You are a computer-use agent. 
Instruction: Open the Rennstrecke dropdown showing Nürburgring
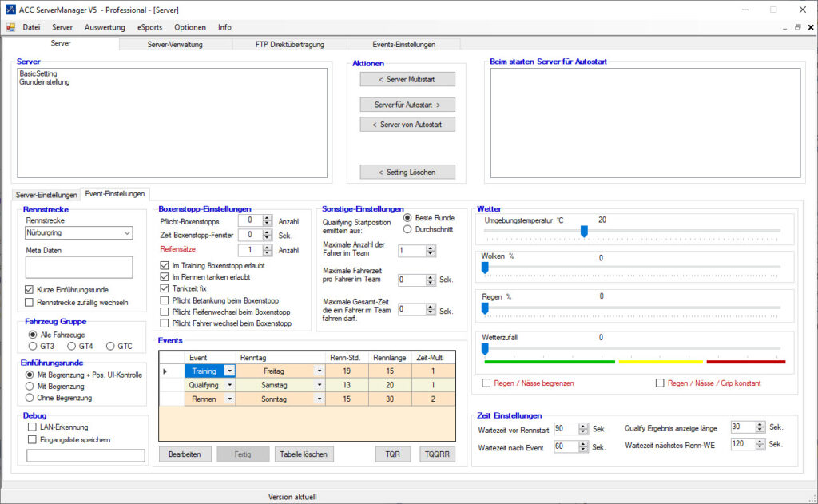pyautogui.click(x=79, y=232)
